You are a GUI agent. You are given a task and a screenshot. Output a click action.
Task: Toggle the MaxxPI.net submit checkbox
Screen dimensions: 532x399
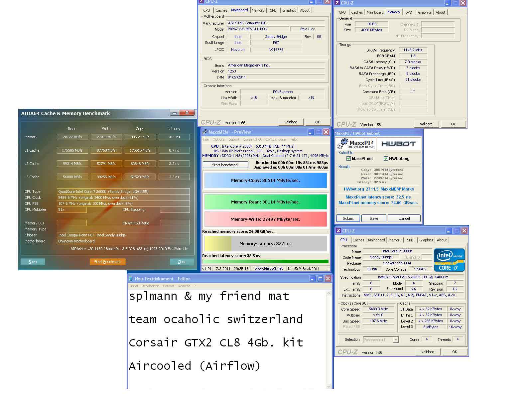pyautogui.click(x=348, y=159)
